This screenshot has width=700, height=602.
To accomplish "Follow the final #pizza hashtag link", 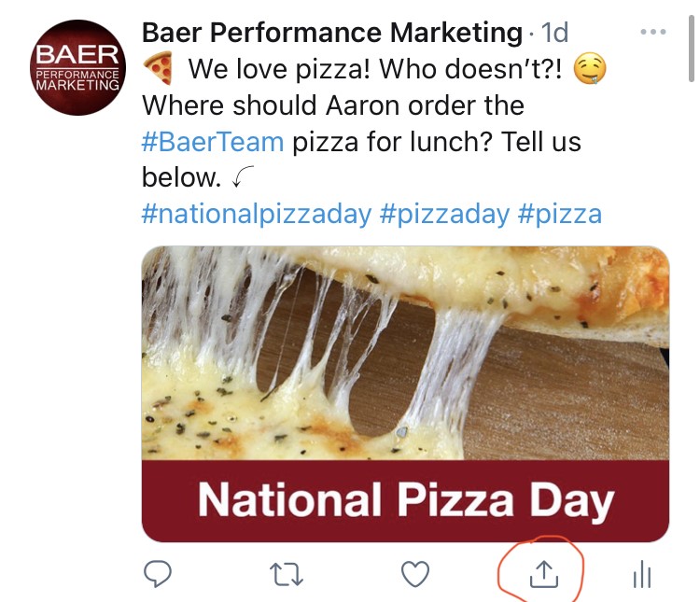I will coord(560,214).
